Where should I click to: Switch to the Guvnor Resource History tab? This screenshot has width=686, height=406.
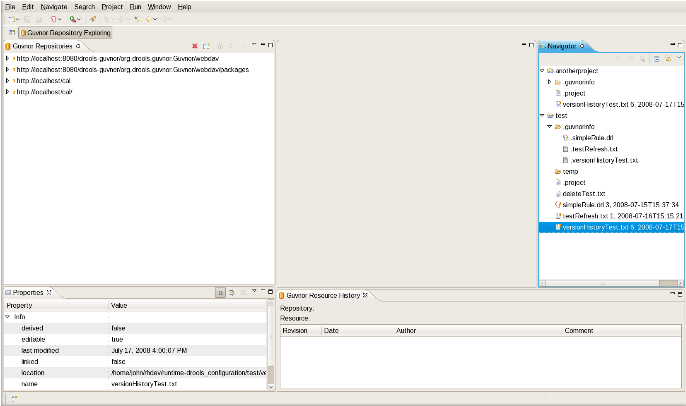322,296
